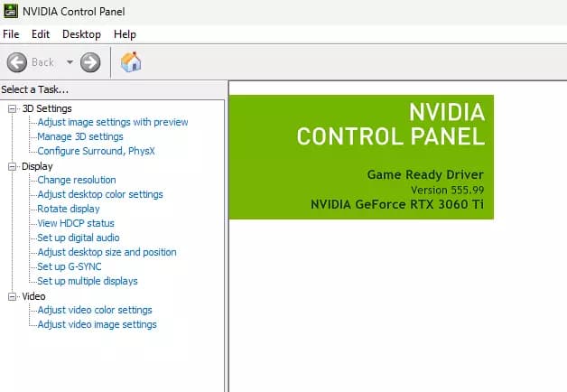Collapse the 3D Settings tree node
This screenshot has width=567, height=392.
pos(13,108)
